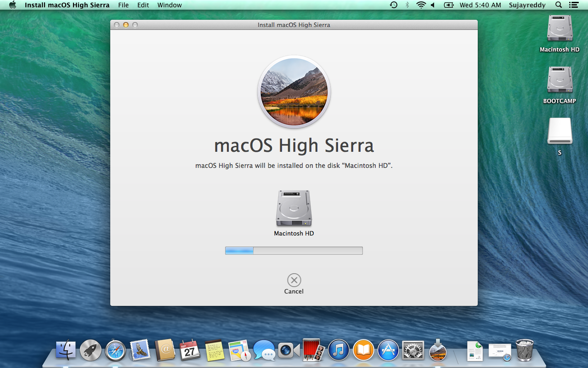This screenshot has width=588, height=368.
Task: Open the Wi-Fi status menu
Action: (x=421, y=5)
